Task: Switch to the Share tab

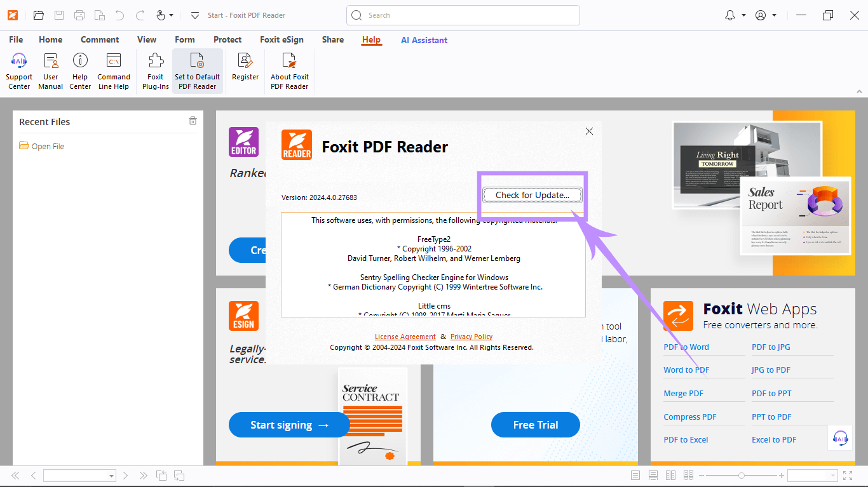Action: pos(333,39)
